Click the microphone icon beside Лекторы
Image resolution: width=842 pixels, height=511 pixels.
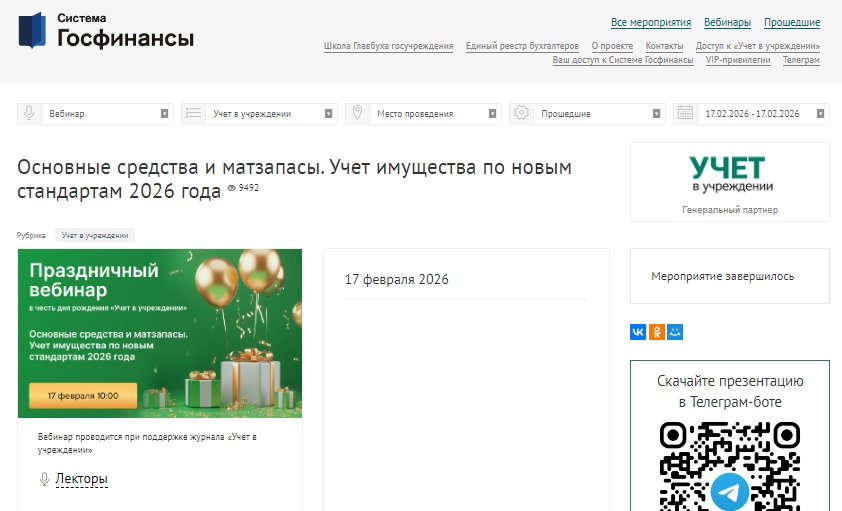click(x=44, y=479)
